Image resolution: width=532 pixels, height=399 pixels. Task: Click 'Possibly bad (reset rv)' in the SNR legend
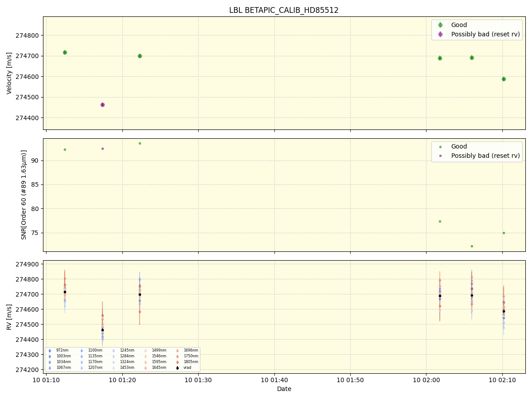click(x=485, y=156)
